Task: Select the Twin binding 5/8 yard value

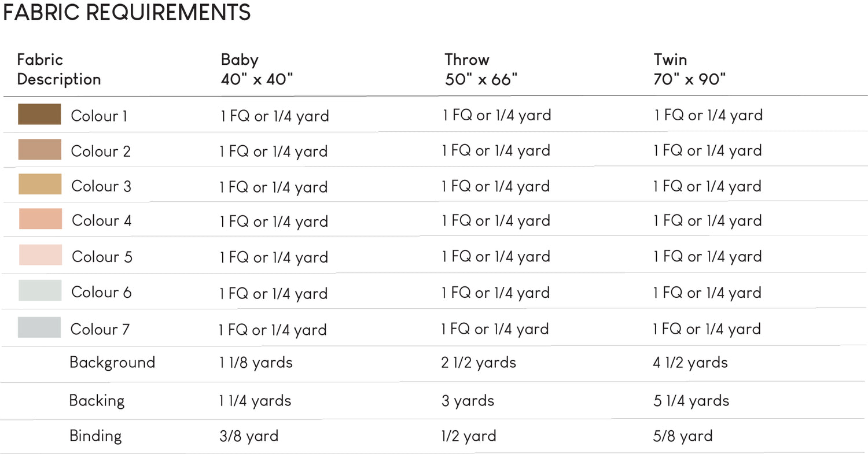Action: click(683, 436)
